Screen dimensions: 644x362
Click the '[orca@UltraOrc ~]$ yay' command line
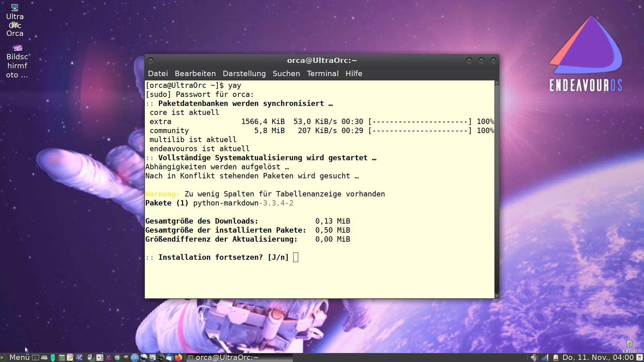pos(193,85)
